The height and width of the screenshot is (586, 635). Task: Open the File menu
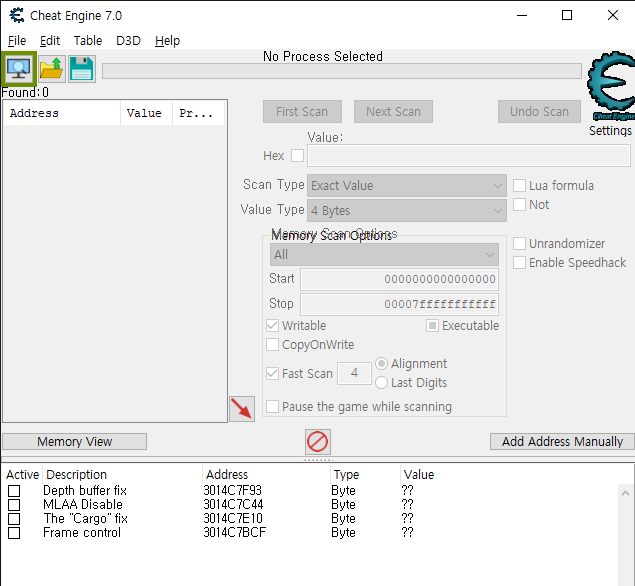pos(17,40)
